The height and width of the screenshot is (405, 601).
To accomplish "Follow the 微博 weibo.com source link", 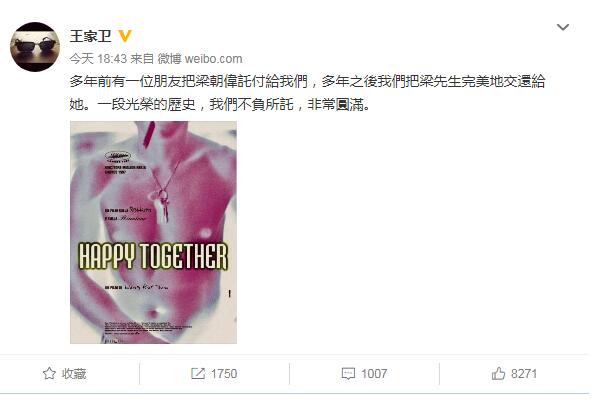I will coord(200,59).
